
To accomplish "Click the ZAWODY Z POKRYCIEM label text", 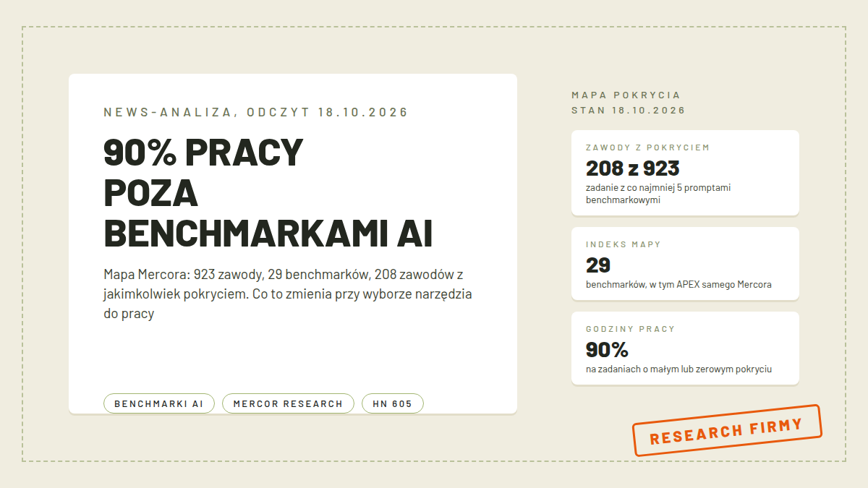I will coord(647,147).
